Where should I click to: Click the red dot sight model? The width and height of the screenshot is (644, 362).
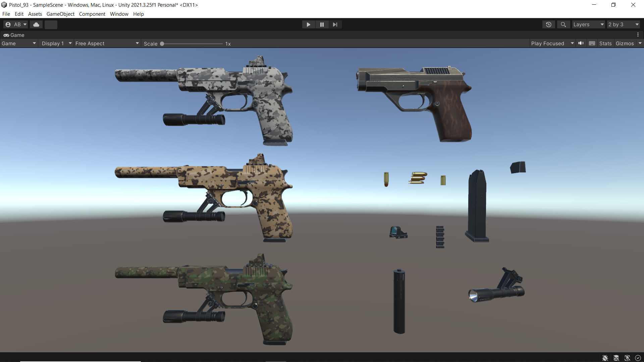click(398, 232)
